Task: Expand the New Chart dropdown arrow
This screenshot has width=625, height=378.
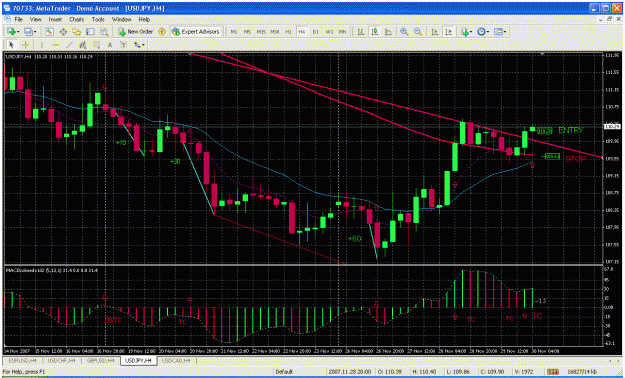Action: click(x=18, y=32)
